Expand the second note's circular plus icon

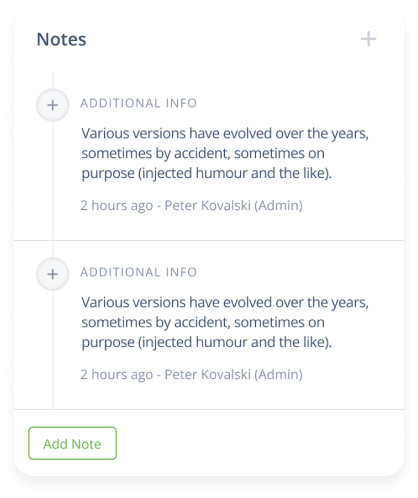53,274
